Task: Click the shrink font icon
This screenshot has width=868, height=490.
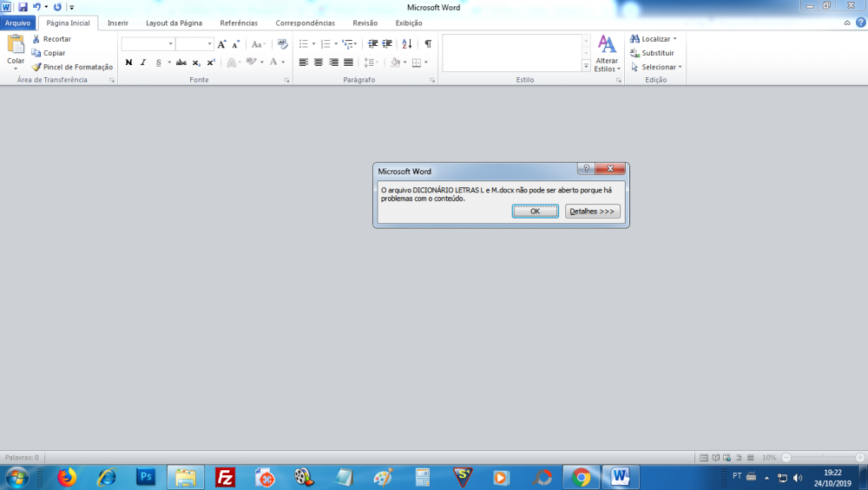Action: click(236, 43)
